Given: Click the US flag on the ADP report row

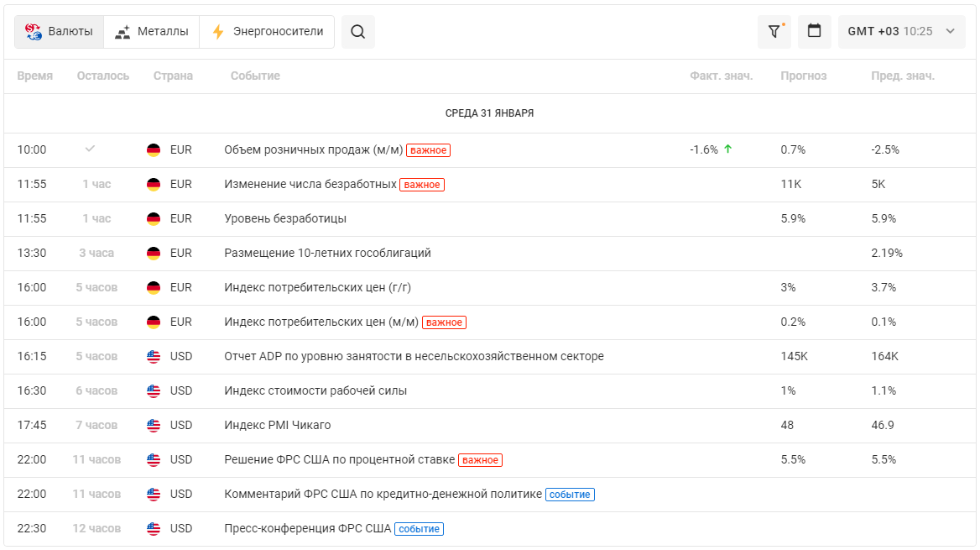Looking at the screenshot, I should coord(153,356).
